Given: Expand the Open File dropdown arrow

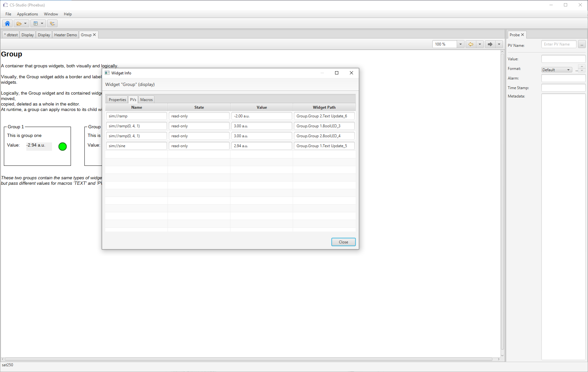Looking at the screenshot, I should (25, 23).
